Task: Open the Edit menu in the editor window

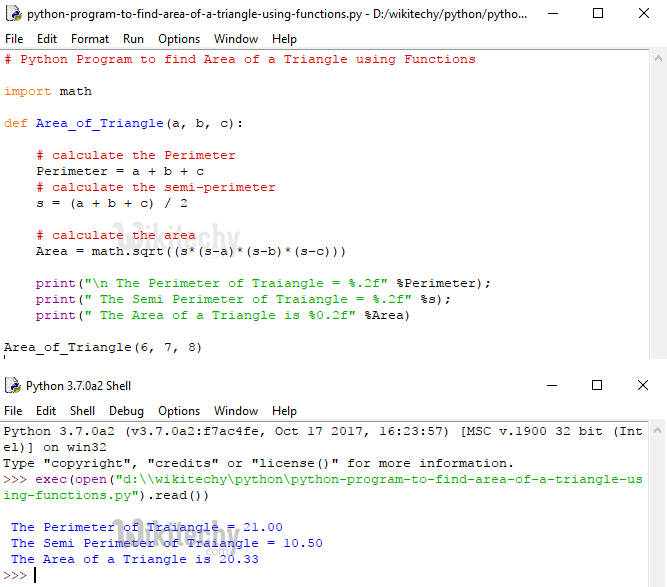Action: point(47,39)
